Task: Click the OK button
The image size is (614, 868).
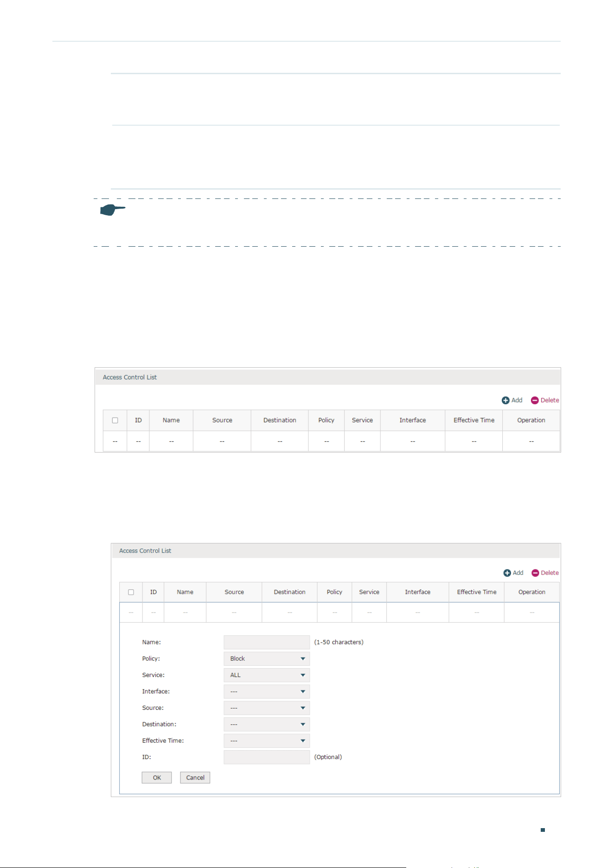Action: pos(157,778)
